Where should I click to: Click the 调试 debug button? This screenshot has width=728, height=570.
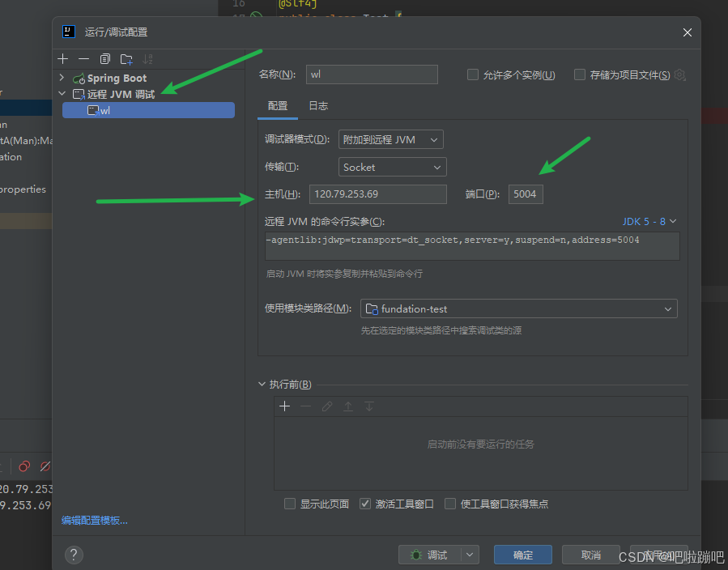click(429, 555)
